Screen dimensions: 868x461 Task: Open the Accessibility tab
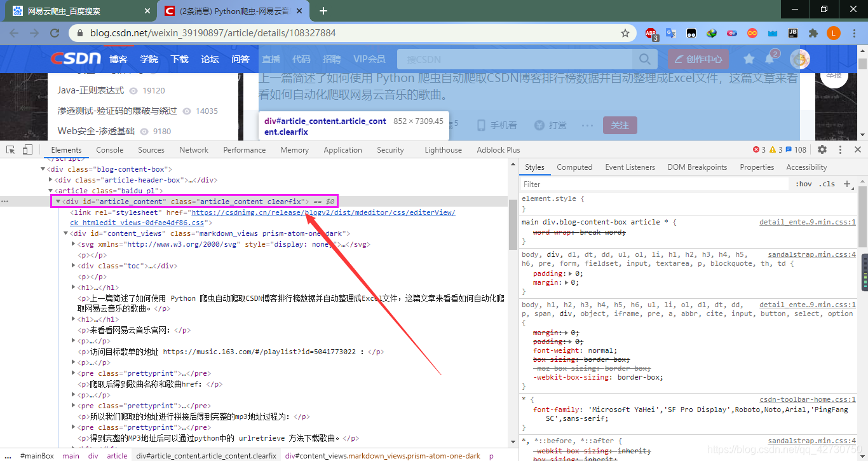(806, 167)
